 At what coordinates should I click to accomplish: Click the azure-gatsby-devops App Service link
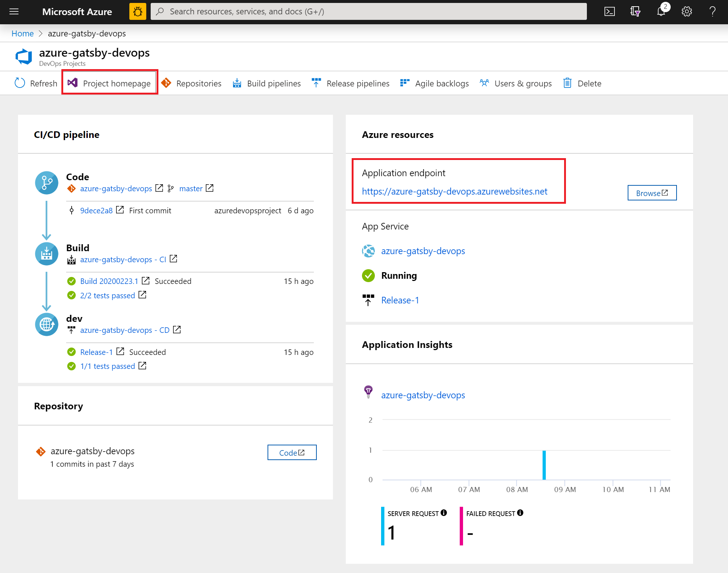(x=423, y=251)
